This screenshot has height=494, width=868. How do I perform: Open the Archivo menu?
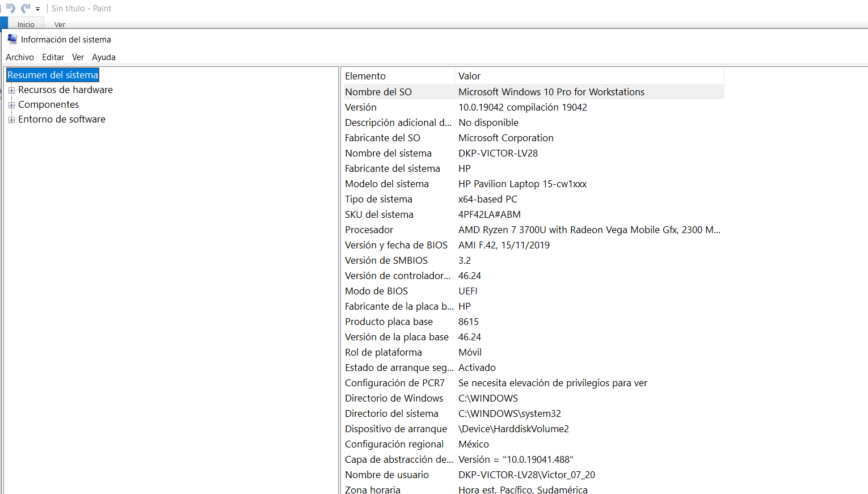[20, 57]
